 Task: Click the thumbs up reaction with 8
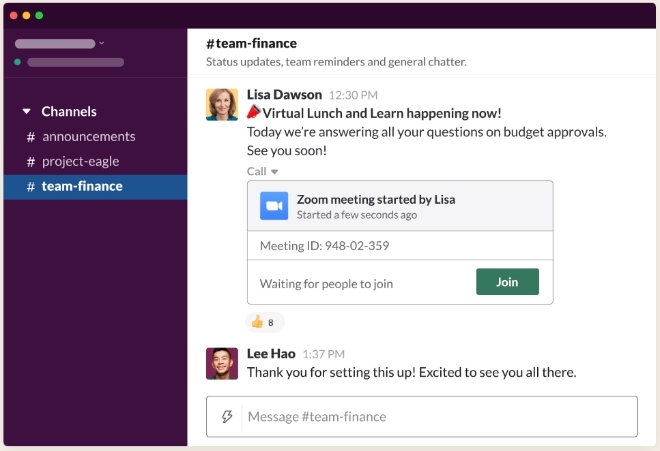(265, 323)
